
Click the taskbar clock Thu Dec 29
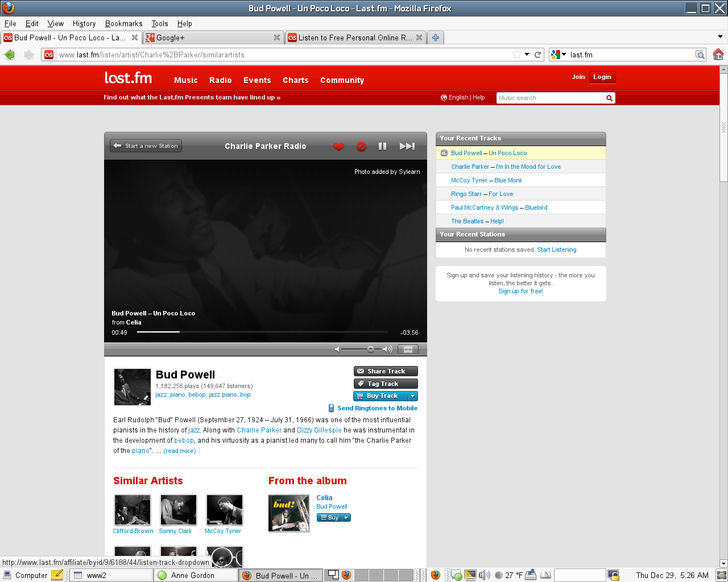(672, 575)
